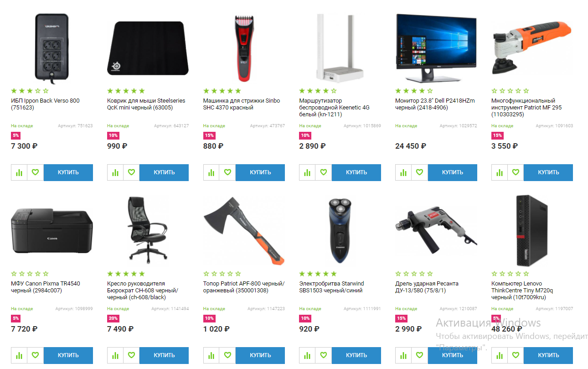Screen dimensions: 588x369
Task: Buy the ИБП Ippon Back Verso 800
Action: pyautogui.click(x=68, y=172)
